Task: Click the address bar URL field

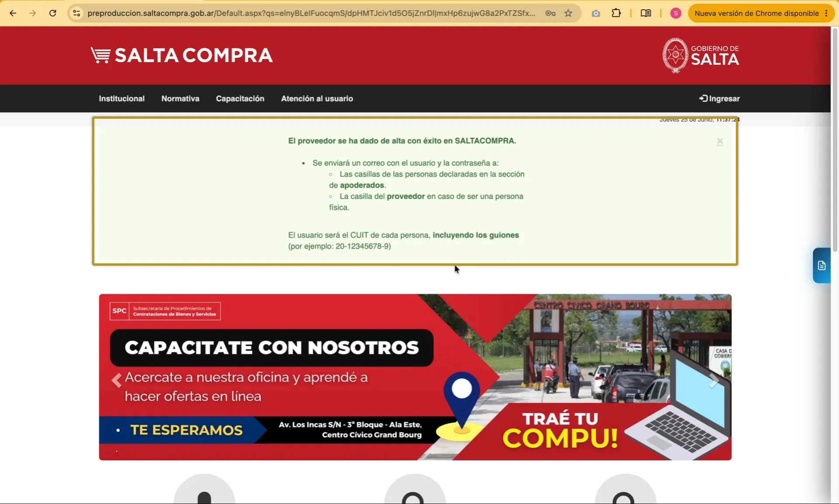Action: (x=311, y=13)
